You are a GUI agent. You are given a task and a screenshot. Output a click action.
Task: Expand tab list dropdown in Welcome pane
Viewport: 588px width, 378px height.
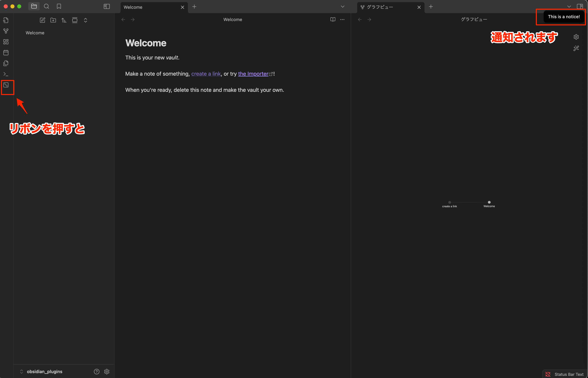(x=343, y=6)
